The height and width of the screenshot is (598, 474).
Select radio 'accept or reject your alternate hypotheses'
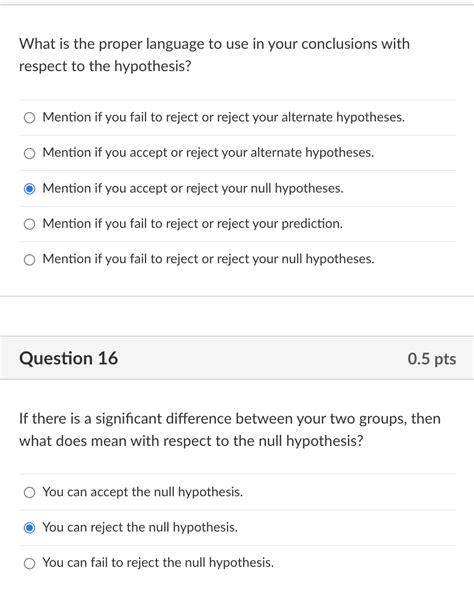29,153
